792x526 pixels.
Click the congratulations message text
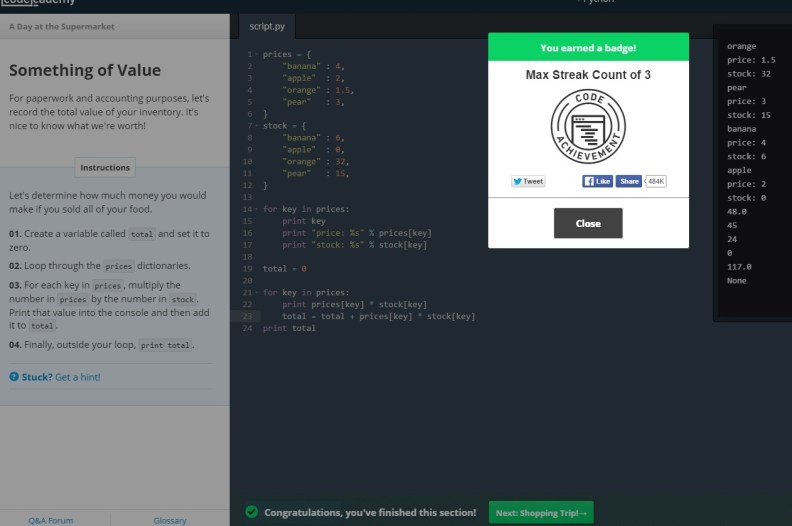click(x=370, y=512)
